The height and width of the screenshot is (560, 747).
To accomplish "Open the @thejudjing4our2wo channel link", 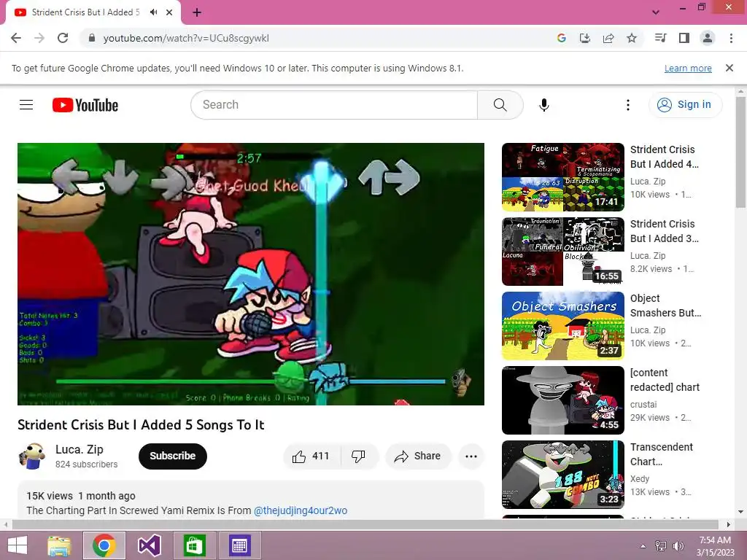I will click(300, 510).
